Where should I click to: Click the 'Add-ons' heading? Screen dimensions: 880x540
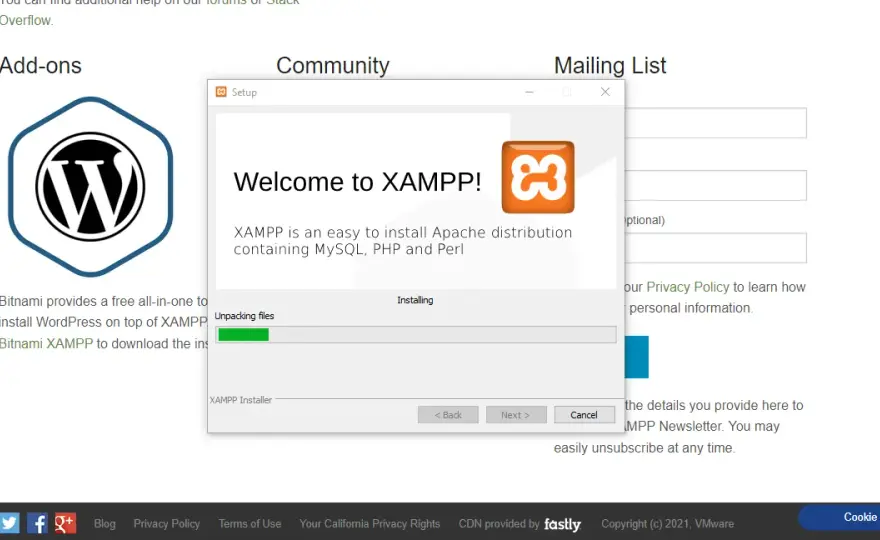coord(40,66)
